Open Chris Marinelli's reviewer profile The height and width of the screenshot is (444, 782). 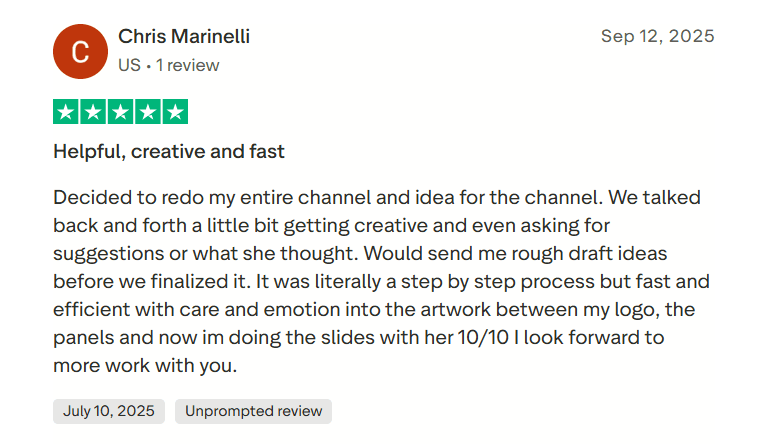point(184,37)
